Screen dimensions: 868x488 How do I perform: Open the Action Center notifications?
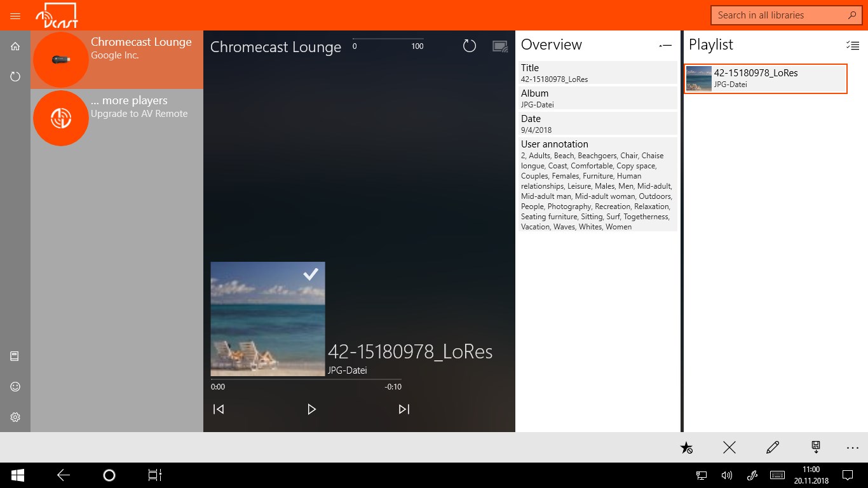tap(847, 475)
